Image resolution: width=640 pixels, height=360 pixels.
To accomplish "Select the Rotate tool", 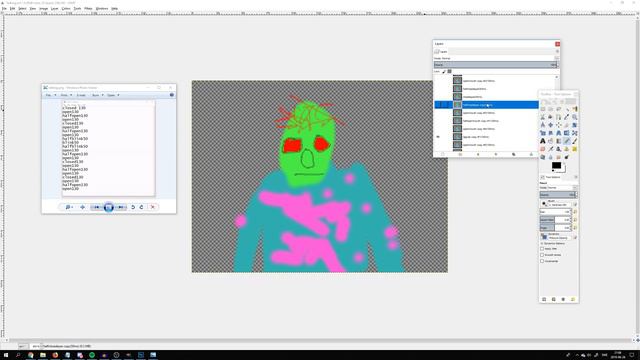I will click(x=575, y=125).
